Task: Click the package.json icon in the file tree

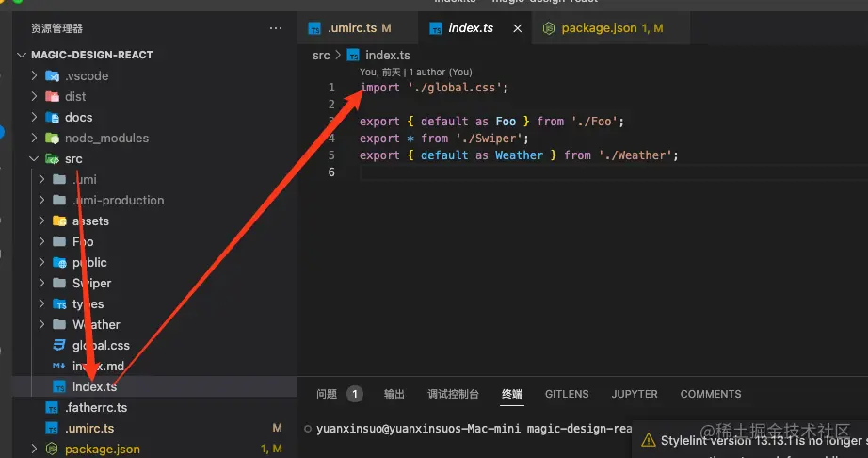Action: [x=52, y=450]
